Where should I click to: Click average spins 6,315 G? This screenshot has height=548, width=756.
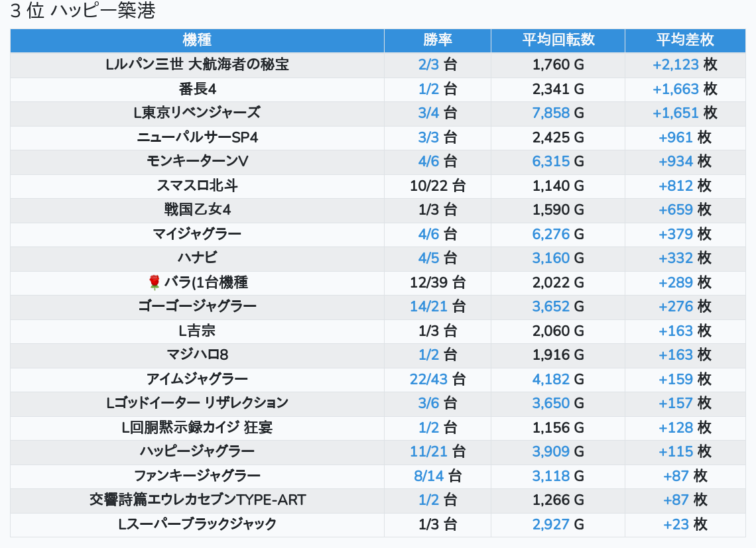coord(558,162)
